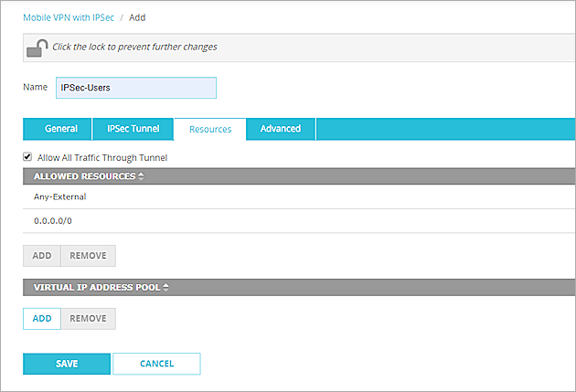Save the IPSec-Users configuration
576x392 pixels.
pos(67,364)
